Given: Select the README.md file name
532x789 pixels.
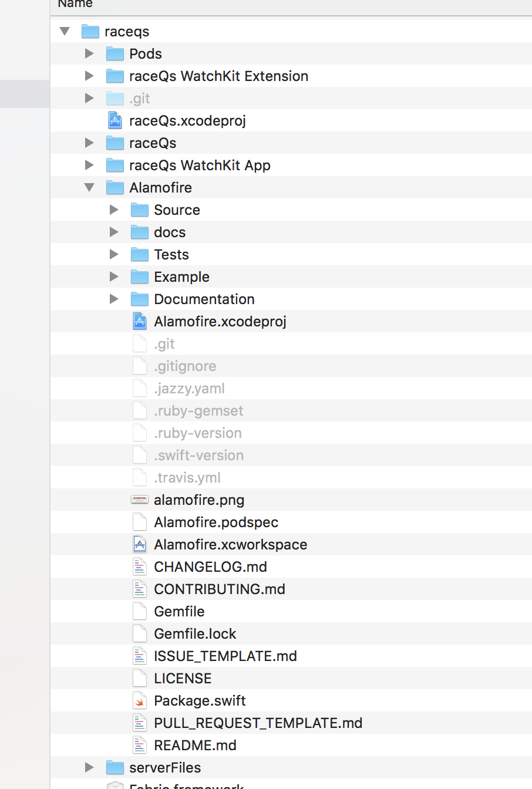Looking at the screenshot, I should coord(195,745).
